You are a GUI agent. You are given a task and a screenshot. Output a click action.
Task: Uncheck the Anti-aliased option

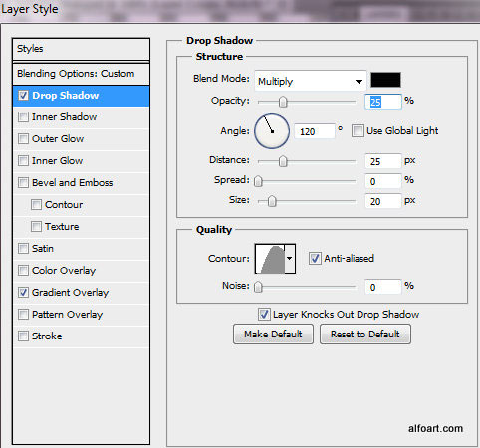point(315,258)
